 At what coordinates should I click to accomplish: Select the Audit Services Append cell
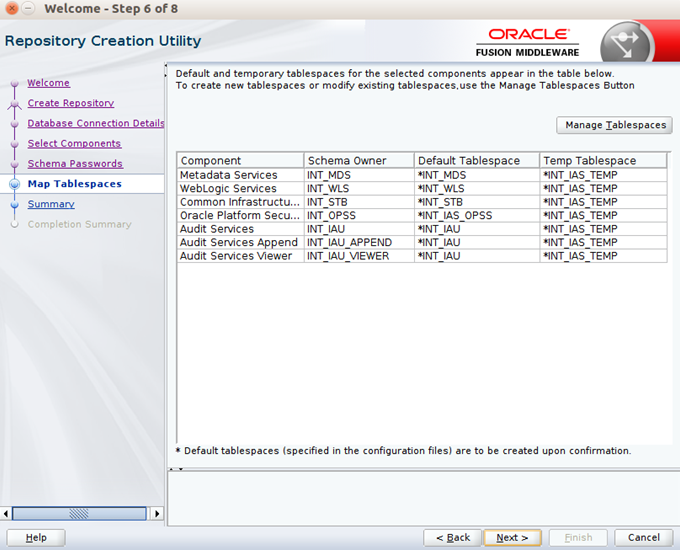240,242
